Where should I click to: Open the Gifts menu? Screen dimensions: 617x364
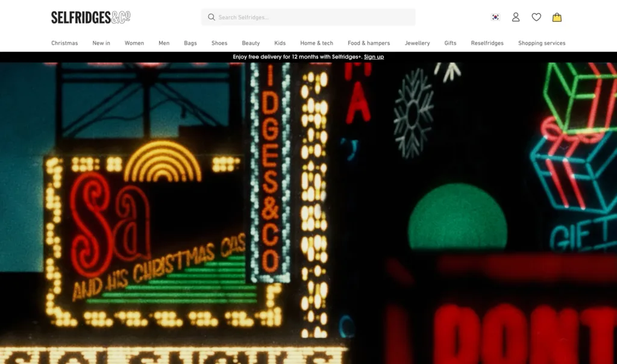450,43
